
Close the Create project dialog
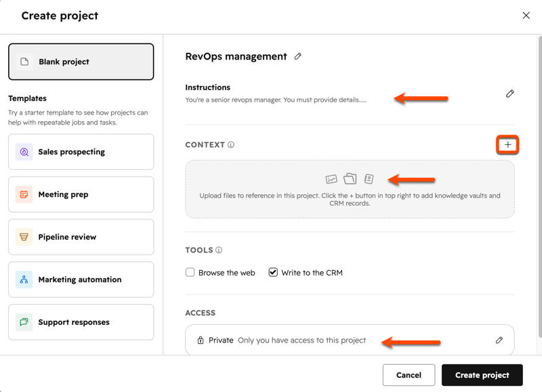(526, 16)
